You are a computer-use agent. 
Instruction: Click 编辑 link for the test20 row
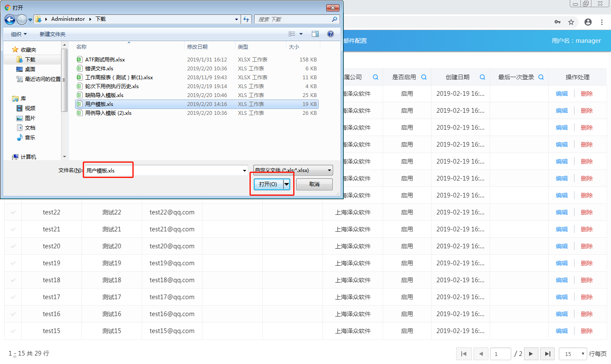pos(561,246)
